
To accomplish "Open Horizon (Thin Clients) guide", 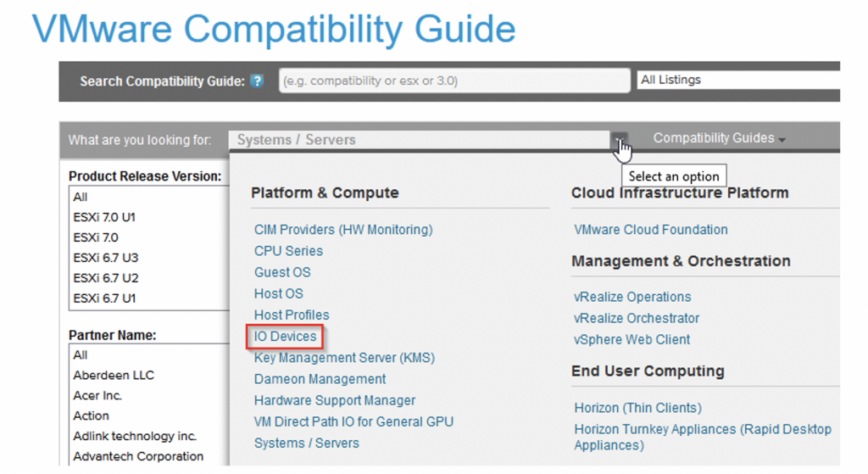I will [x=638, y=408].
